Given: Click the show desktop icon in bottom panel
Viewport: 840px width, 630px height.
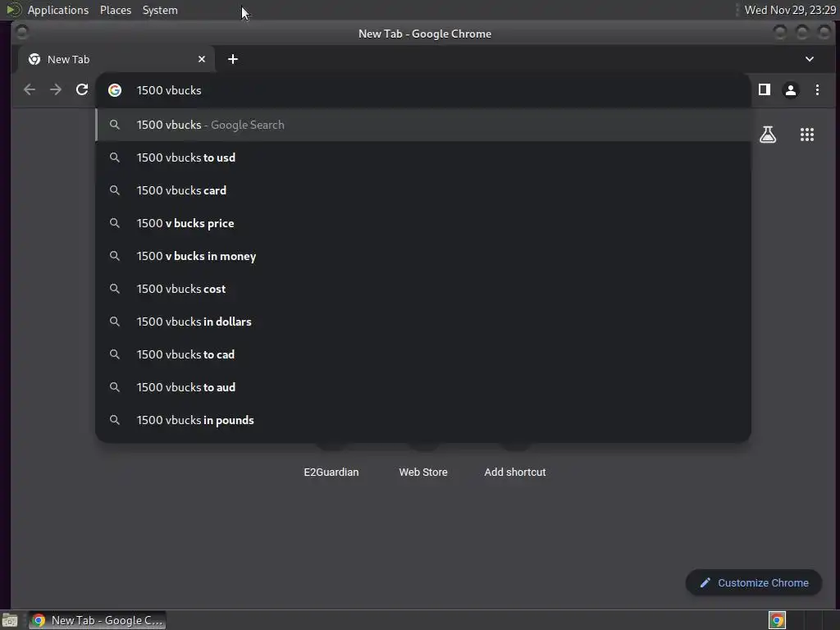Looking at the screenshot, I should pyautogui.click(x=10, y=620).
